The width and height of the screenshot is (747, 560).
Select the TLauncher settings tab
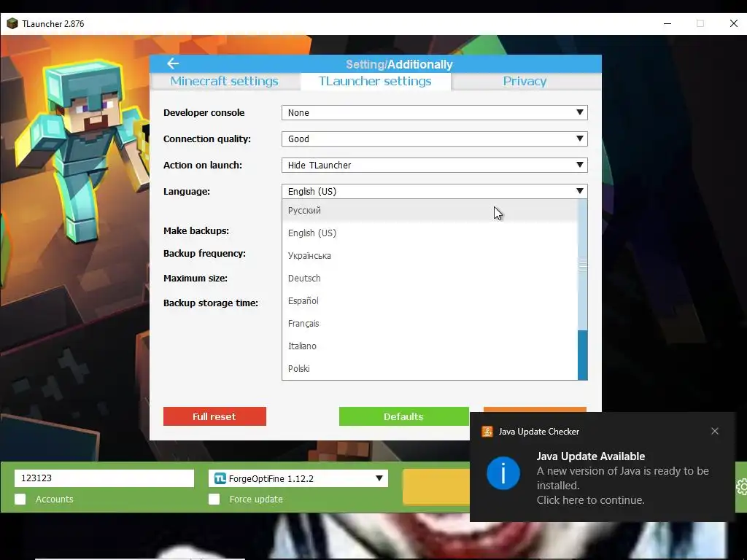(375, 81)
